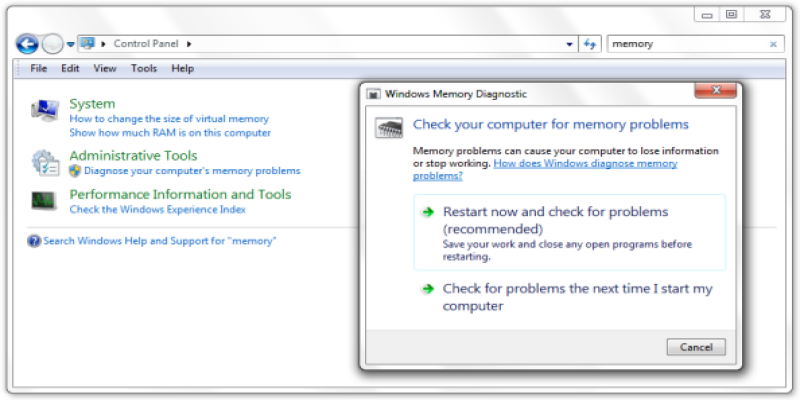Image resolution: width=800 pixels, height=400 pixels.
Task: Click the blue help question mark icon
Action: [34, 241]
